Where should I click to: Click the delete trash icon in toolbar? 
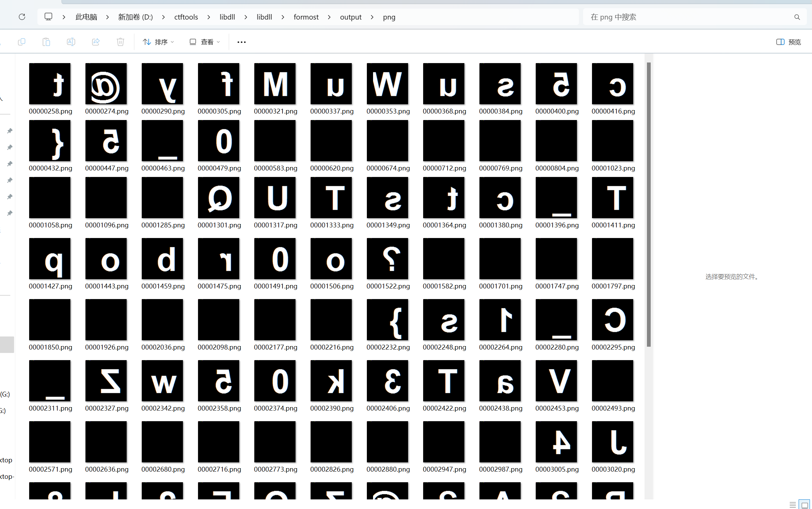click(x=120, y=42)
